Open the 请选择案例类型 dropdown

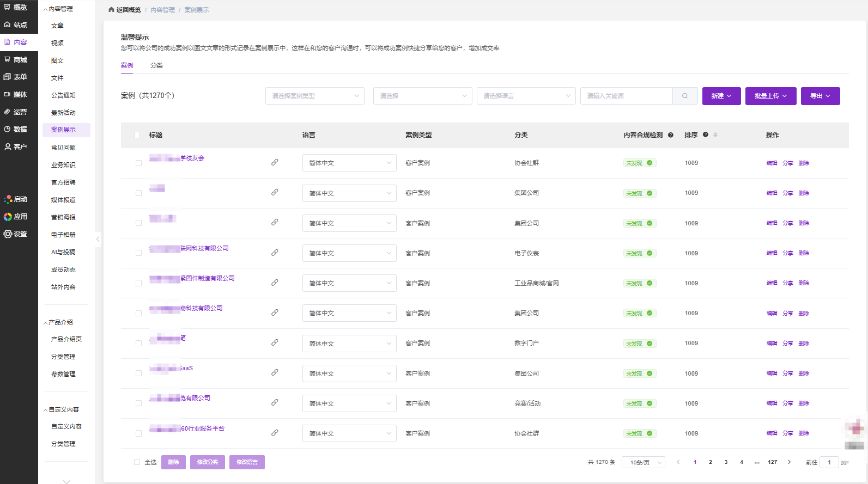[314, 96]
